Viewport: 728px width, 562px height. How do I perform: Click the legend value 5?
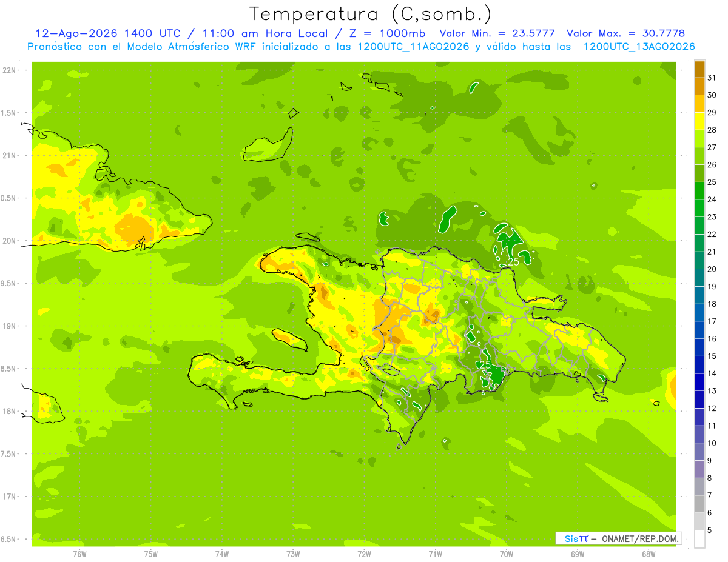tap(710, 530)
